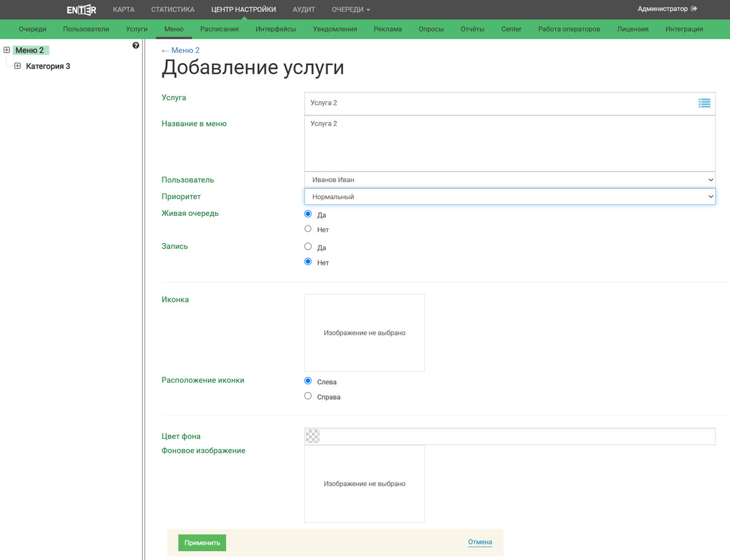Click the logout icon next to Администратор
730x560 pixels.
pyautogui.click(x=694, y=9)
